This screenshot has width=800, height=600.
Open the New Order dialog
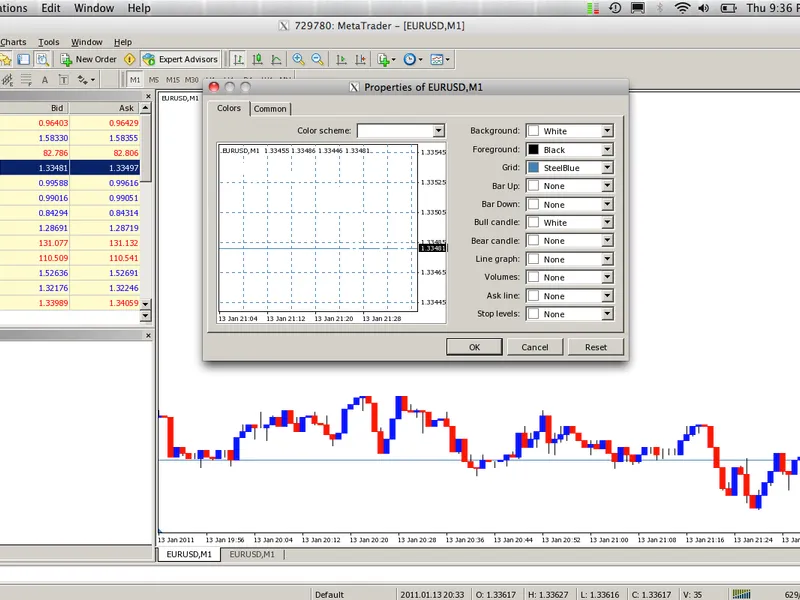89,60
